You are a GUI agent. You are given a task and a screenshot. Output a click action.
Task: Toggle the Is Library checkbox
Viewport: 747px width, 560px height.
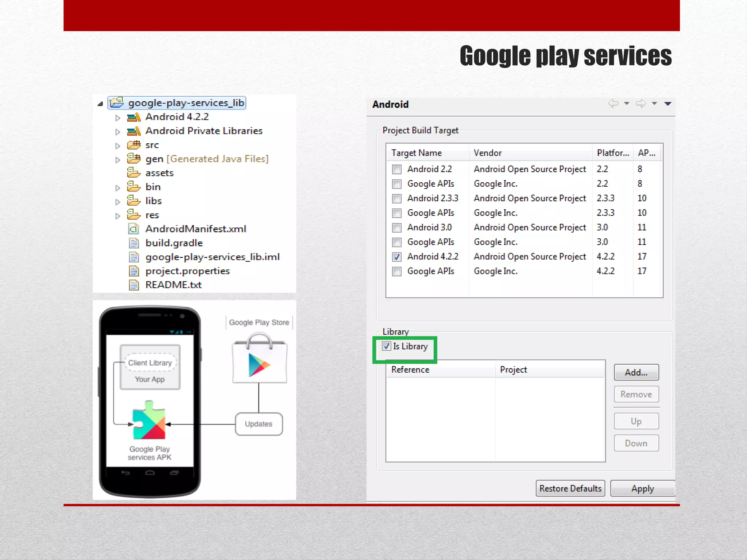click(386, 346)
